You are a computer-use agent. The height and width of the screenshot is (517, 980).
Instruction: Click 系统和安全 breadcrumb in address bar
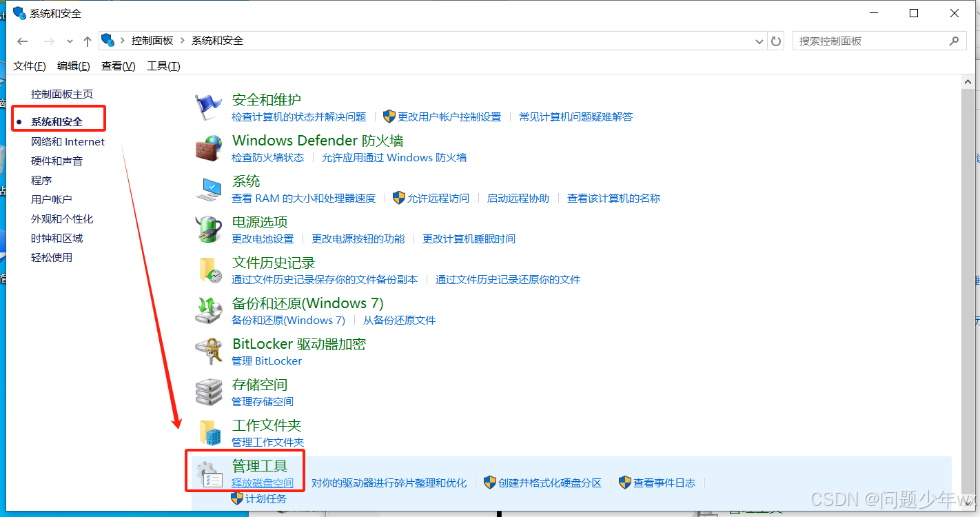[218, 41]
